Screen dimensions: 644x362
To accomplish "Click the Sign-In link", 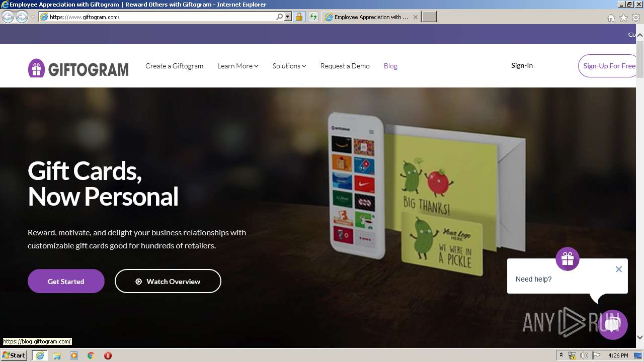I will [522, 65].
